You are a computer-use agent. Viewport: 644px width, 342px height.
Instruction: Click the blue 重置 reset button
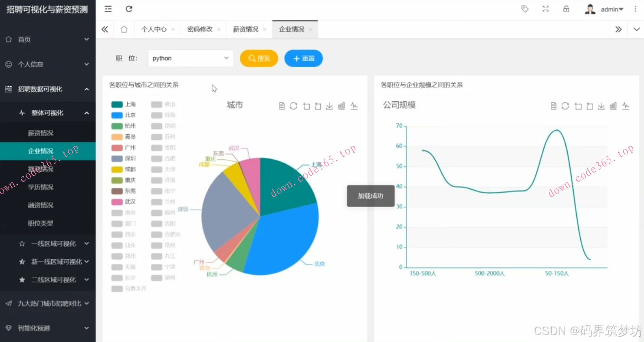point(304,59)
